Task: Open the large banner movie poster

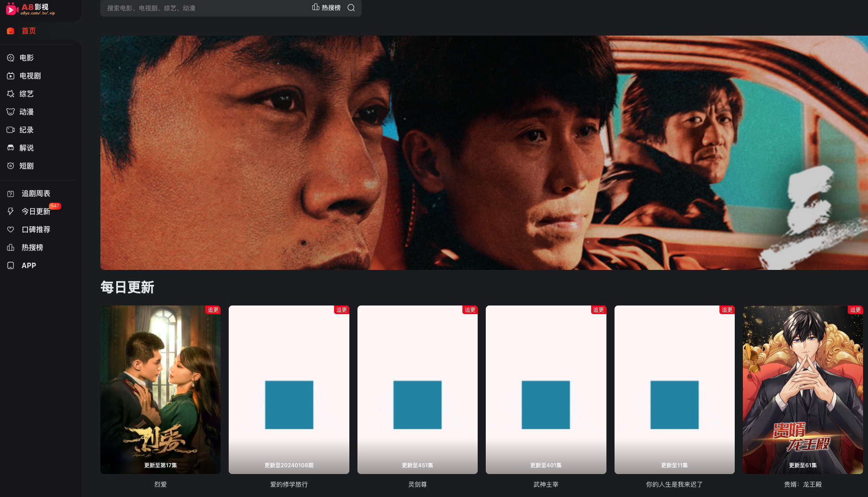Action: click(484, 153)
